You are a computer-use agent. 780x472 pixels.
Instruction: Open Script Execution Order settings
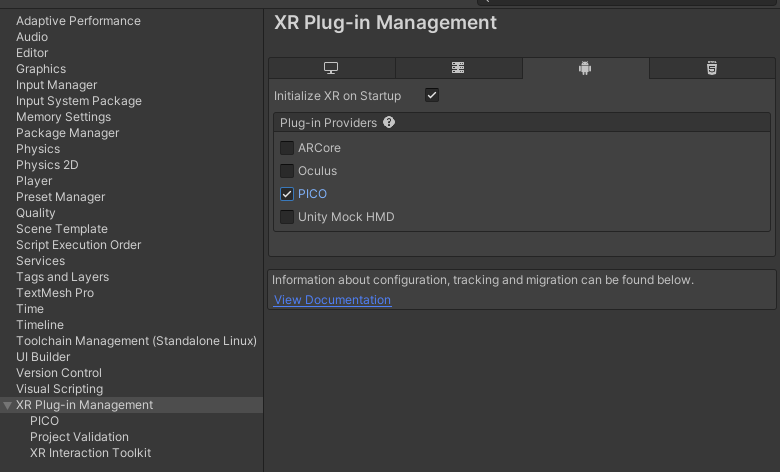(78, 245)
